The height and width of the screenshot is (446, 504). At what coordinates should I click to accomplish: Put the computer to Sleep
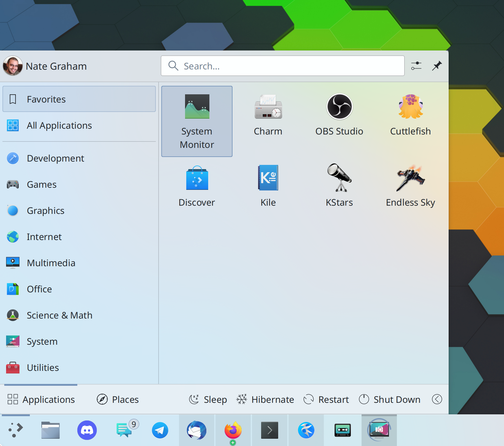point(208,399)
